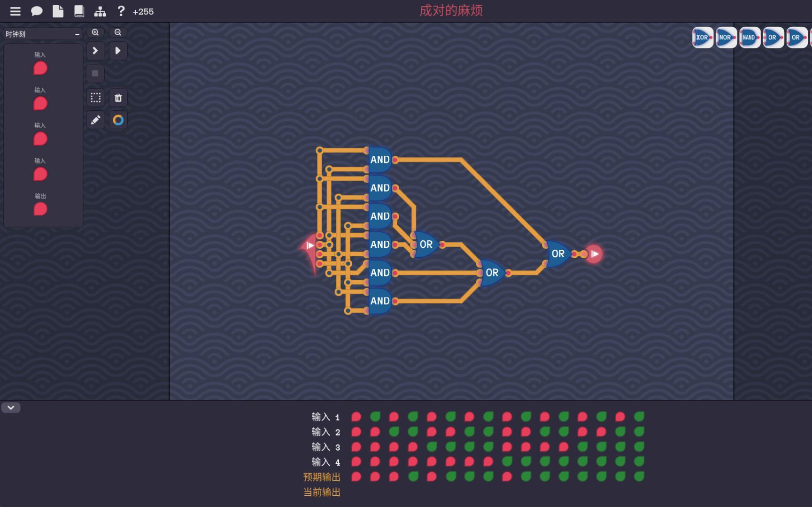Screen dimensions: 812x507
Task: Select the final OR gate beside the output
Action: tap(557, 254)
